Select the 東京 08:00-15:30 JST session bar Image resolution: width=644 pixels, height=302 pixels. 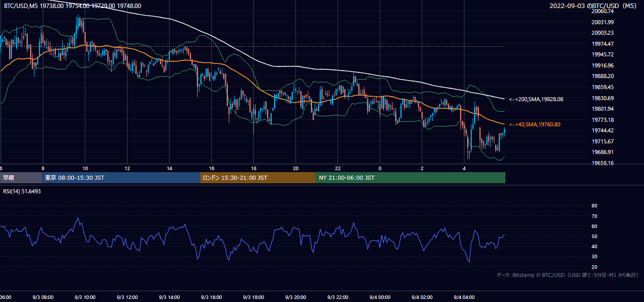[x=121, y=178]
